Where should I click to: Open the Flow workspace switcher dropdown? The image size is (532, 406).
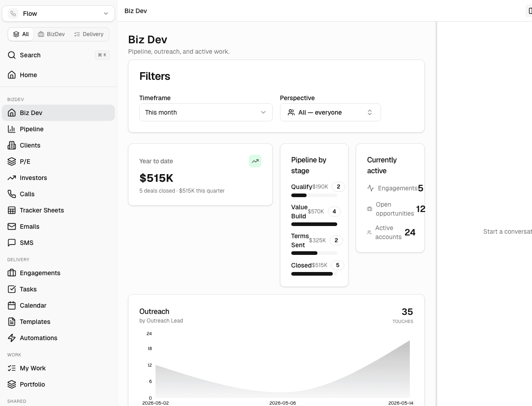point(58,14)
